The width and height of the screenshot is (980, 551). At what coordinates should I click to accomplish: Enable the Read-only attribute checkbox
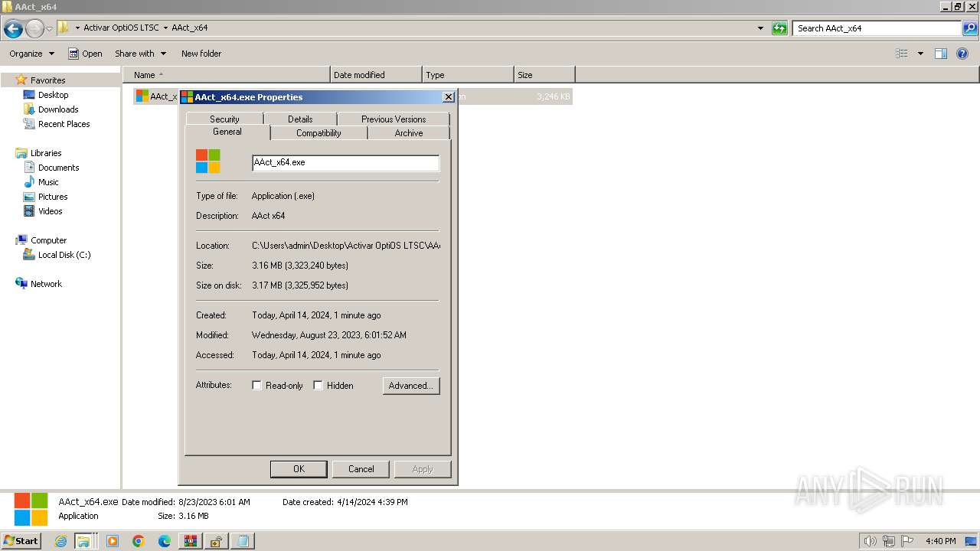pos(256,386)
